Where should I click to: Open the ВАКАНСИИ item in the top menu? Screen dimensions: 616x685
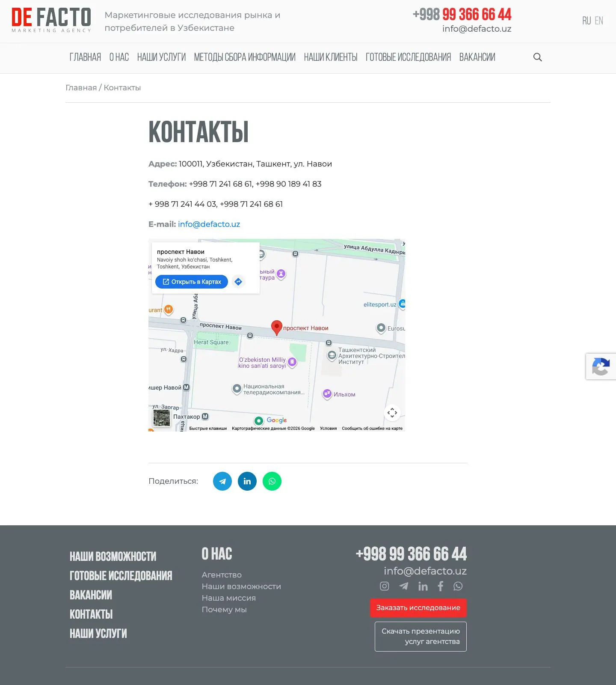pyautogui.click(x=477, y=57)
